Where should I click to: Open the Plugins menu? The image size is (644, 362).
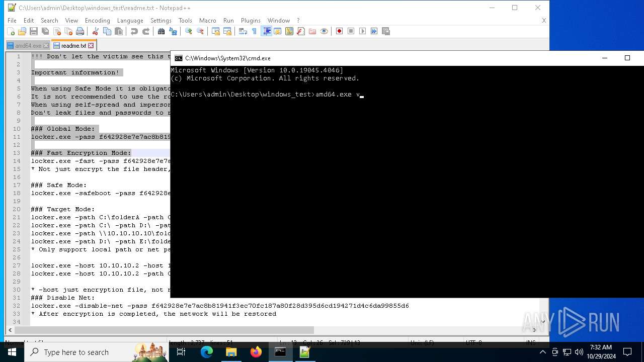click(251, 21)
